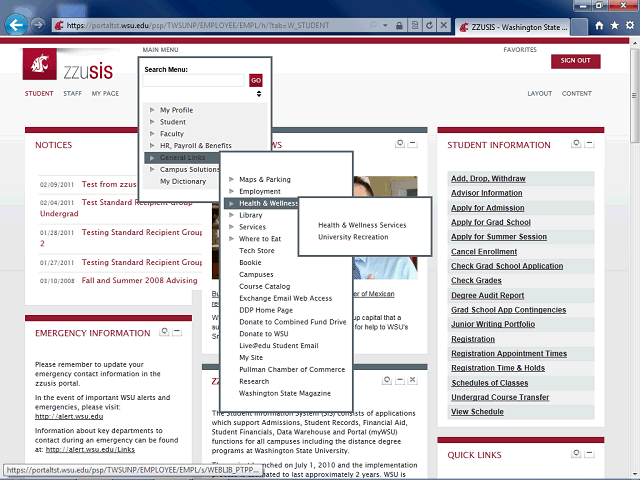This screenshot has width=640, height=480.
Task: Open the Favorites star icon
Action: pyautogui.click(x=615, y=26)
